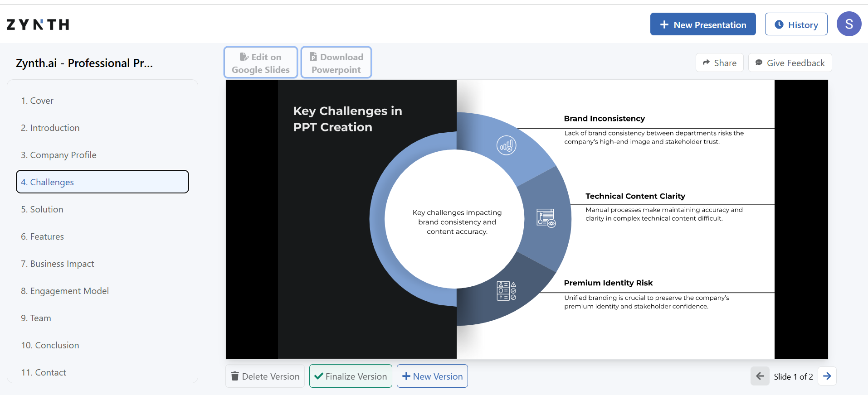Image resolution: width=868 pixels, height=395 pixels.
Task: Finalize the current version
Action: click(351, 376)
